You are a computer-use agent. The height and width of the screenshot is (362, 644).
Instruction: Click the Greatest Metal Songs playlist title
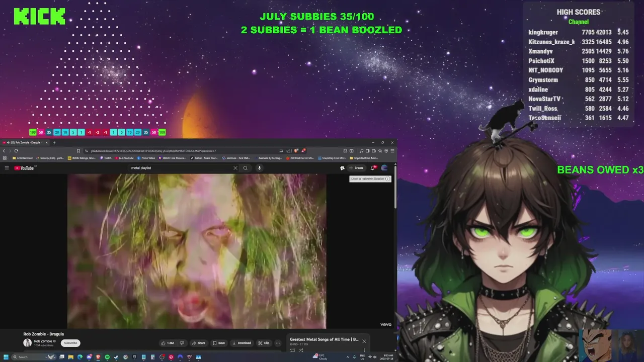click(x=324, y=339)
